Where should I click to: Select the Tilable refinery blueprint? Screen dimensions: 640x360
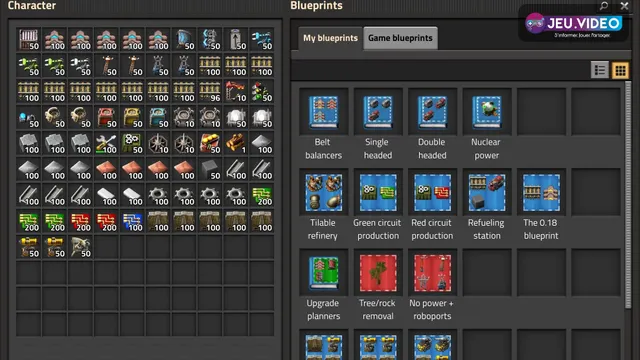(x=323, y=192)
